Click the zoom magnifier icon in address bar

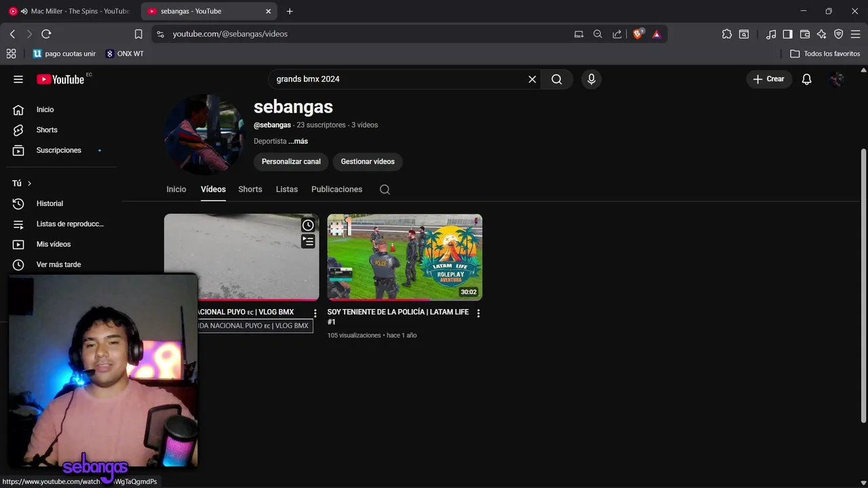point(597,34)
